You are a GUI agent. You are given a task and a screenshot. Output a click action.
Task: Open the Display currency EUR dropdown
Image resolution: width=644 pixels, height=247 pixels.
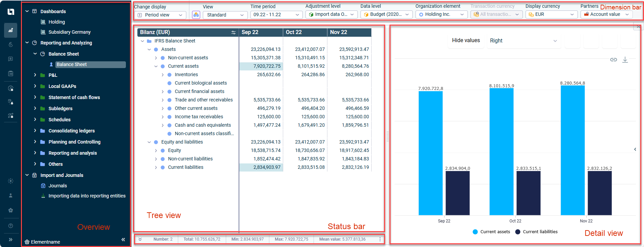(551, 14)
